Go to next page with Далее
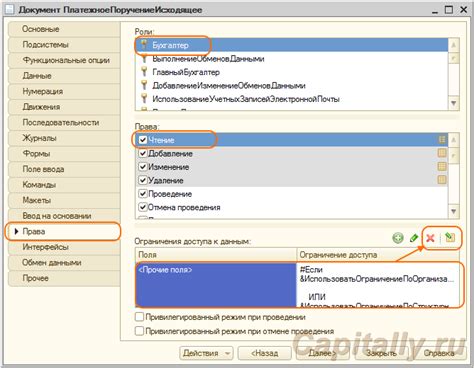The width and height of the screenshot is (474, 368). tap(322, 353)
